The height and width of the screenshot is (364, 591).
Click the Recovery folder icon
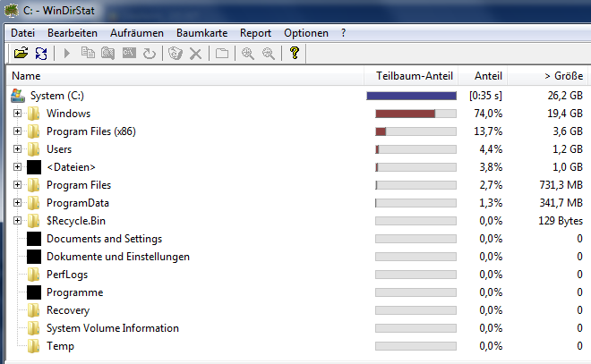pyautogui.click(x=33, y=310)
